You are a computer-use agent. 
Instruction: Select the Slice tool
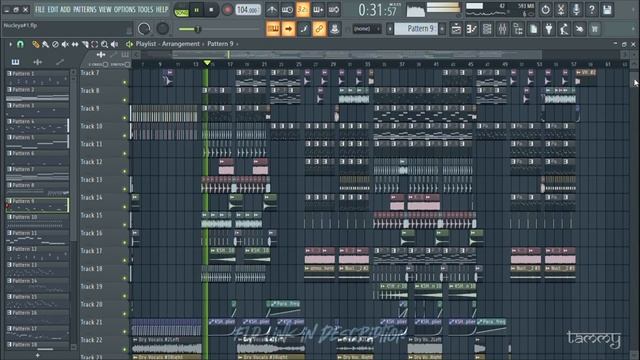coord(85,44)
